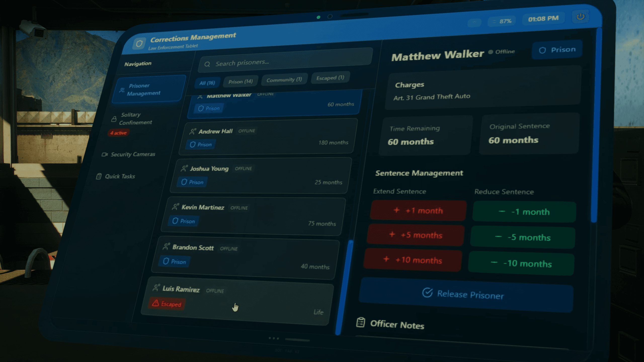This screenshot has width=644, height=362.
Task: Select the Prison (14) filter tab
Action: point(240,82)
